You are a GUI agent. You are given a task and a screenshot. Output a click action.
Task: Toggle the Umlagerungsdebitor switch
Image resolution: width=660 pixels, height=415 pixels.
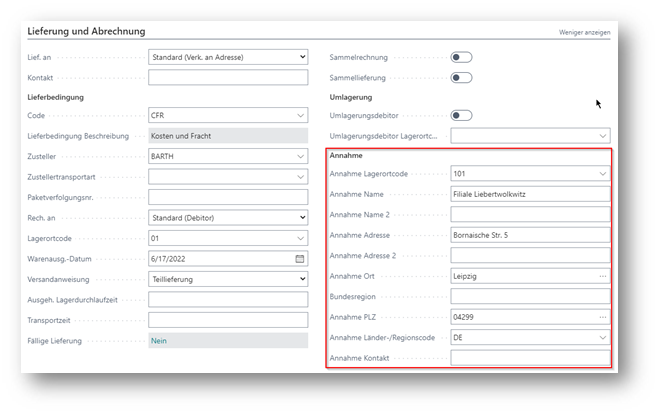(x=461, y=115)
